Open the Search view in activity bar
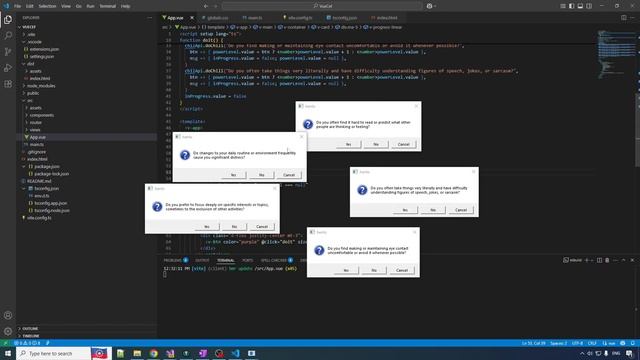This screenshot has height=360, width=640. pyautogui.click(x=8, y=36)
